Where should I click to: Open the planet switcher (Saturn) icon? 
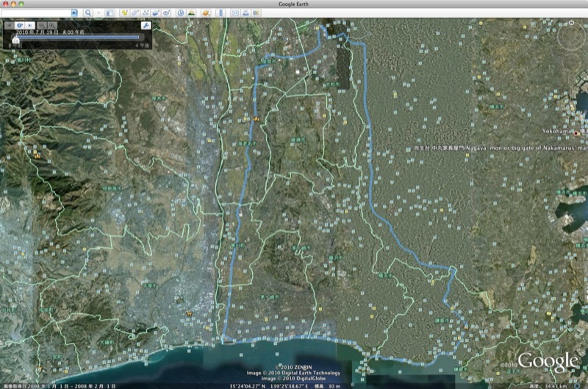pyautogui.click(x=206, y=13)
